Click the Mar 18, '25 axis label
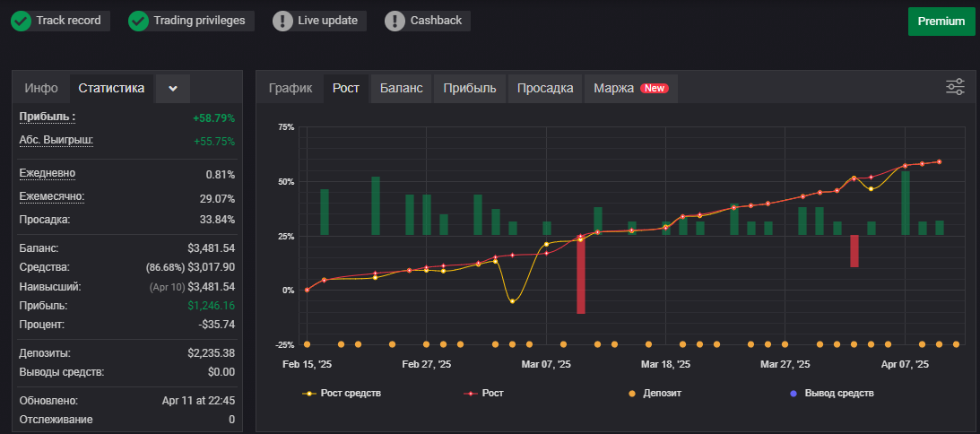The width and height of the screenshot is (980, 434). click(665, 364)
